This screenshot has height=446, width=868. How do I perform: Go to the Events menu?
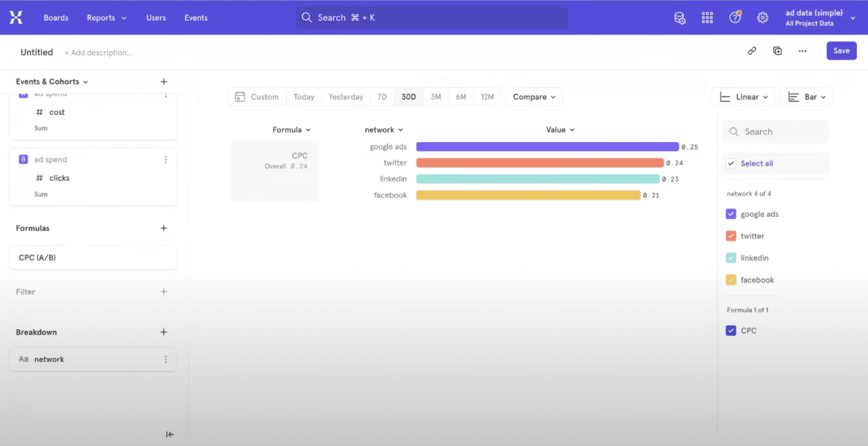click(x=196, y=17)
